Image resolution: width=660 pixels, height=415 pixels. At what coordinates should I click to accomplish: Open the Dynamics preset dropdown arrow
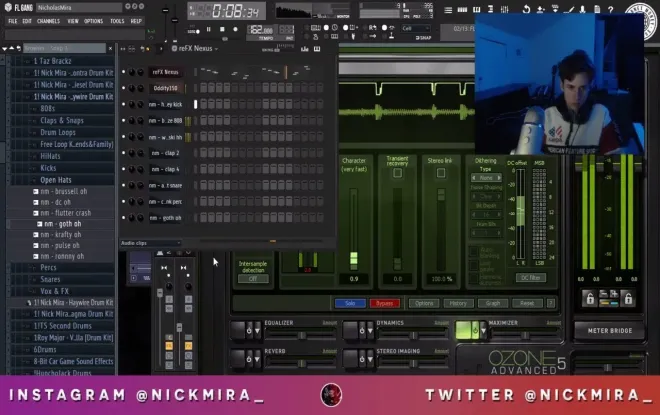click(370, 331)
